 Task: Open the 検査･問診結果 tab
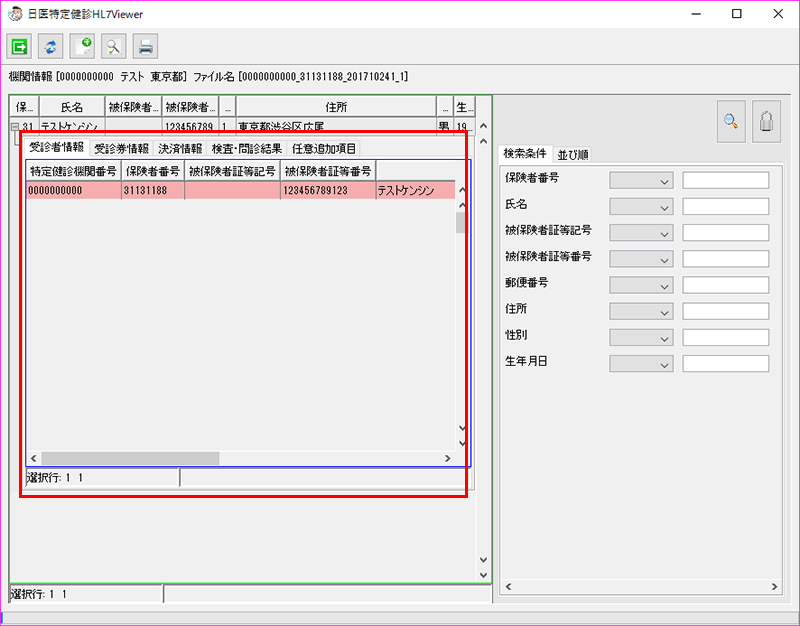[246, 148]
